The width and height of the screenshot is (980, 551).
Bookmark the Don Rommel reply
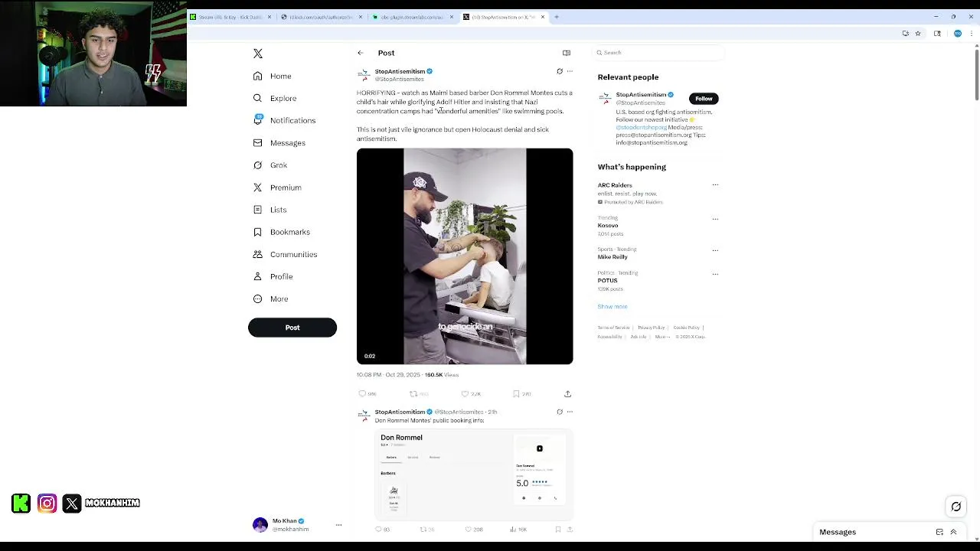point(558,529)
